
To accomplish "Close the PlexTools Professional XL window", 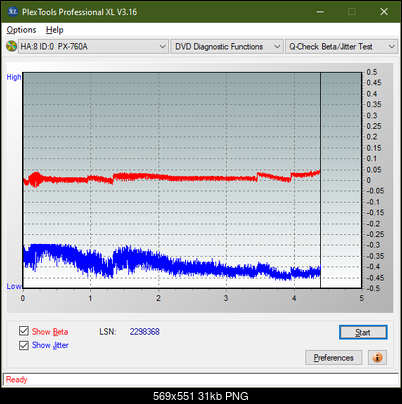I will pyautogui.click(x=384, y=12).
